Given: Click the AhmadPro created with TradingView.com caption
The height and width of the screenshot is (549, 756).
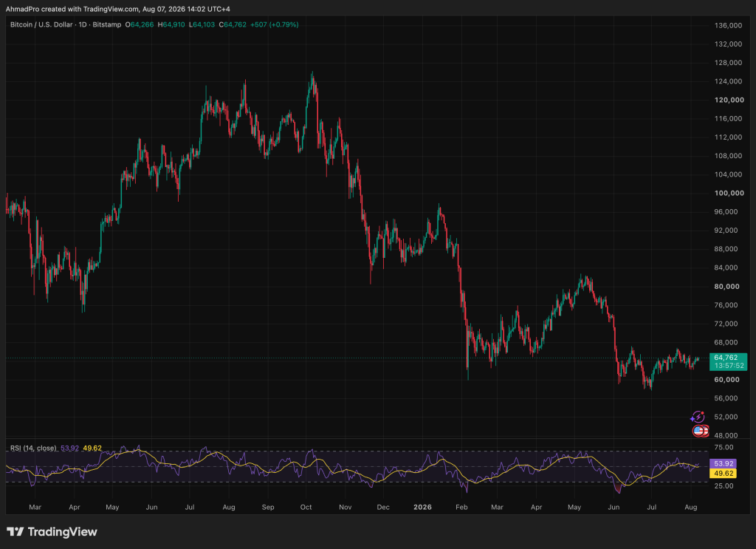Looking at the screenshot, I should 117,9.
